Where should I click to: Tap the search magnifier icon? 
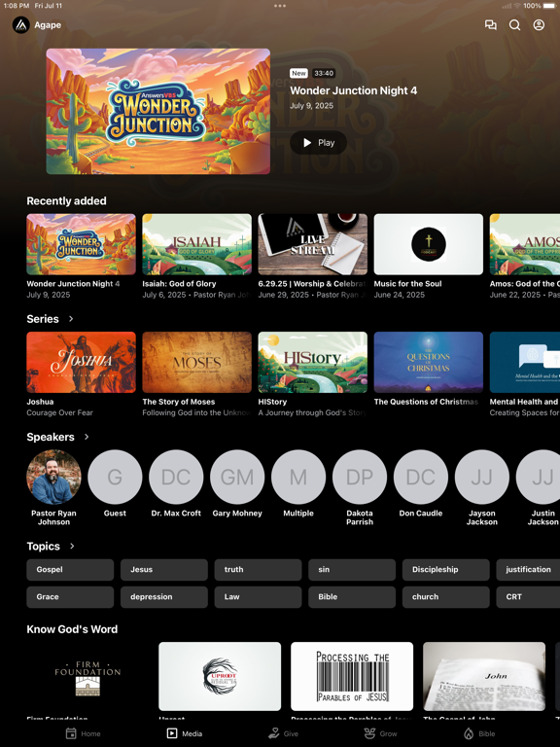pyautogui.click(x=514, y=24)
